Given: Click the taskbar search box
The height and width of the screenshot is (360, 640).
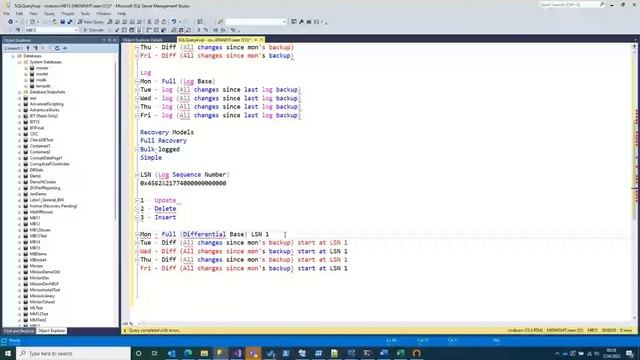Looking at the screenshot, I should pos(73,353).
